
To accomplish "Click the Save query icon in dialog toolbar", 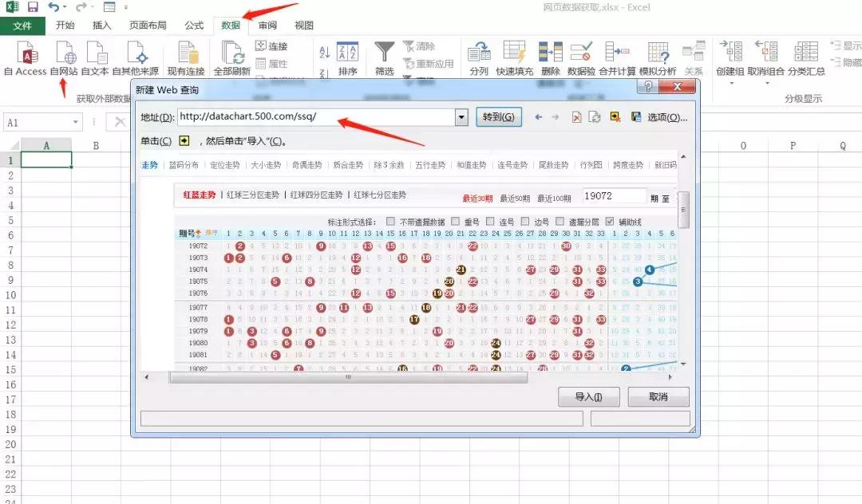I will click(635, 117).
